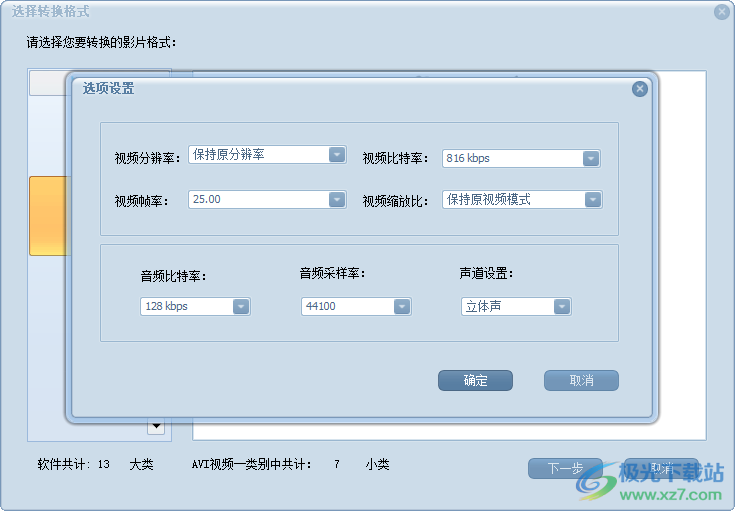Expand the 视频比特率 816 kbps dropdown arrow

tap(591, 158)
